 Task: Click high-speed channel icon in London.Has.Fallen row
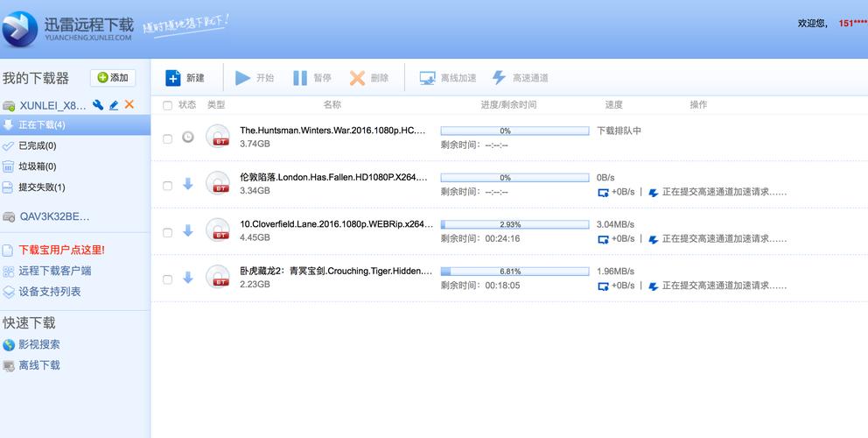(654, 193)
